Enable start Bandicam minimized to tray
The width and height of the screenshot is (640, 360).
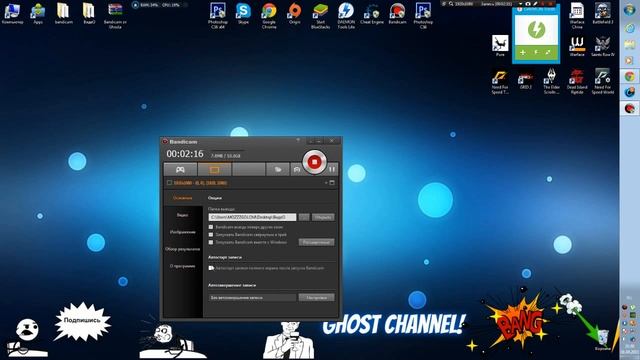coord(211,235)
